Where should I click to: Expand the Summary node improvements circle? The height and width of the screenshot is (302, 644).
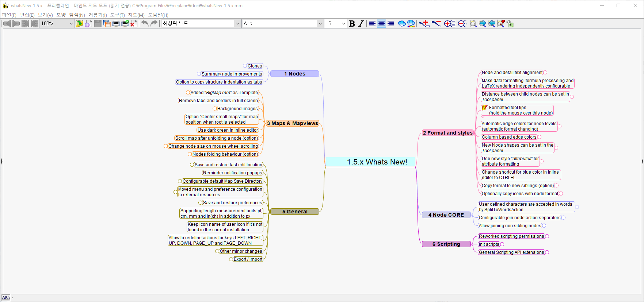[199, 74]
